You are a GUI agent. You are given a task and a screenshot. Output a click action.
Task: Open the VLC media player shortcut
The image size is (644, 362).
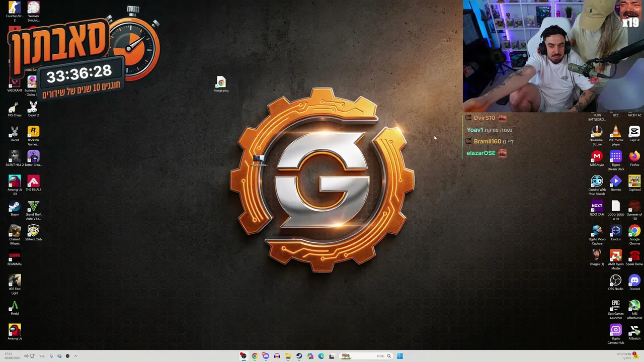coord(616,136)
